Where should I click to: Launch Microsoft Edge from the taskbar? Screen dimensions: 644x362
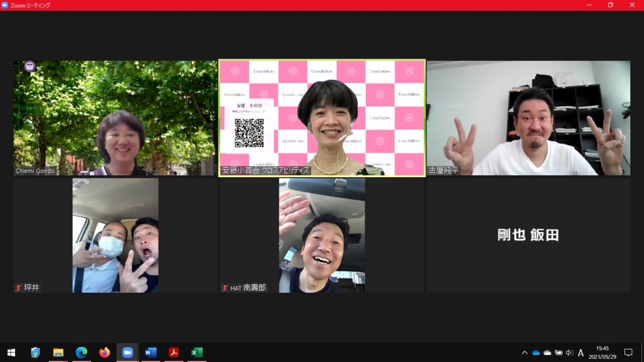(81, 353)
